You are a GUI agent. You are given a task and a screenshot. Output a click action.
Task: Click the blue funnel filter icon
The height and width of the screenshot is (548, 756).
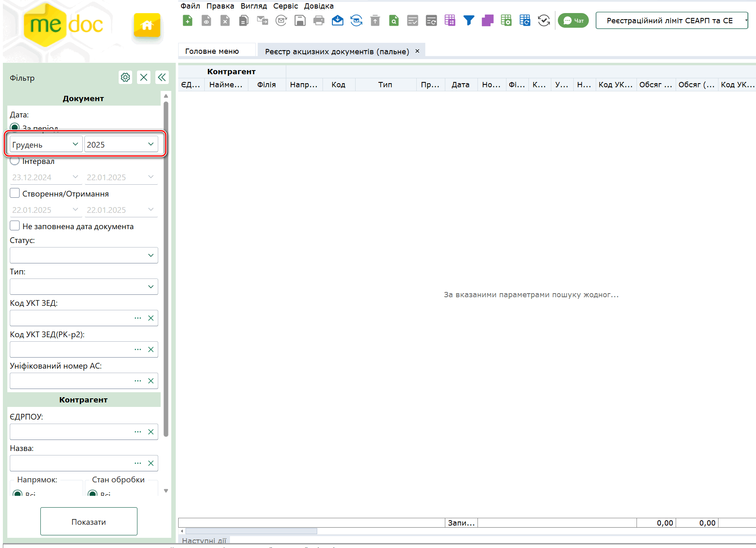point(469,20)
